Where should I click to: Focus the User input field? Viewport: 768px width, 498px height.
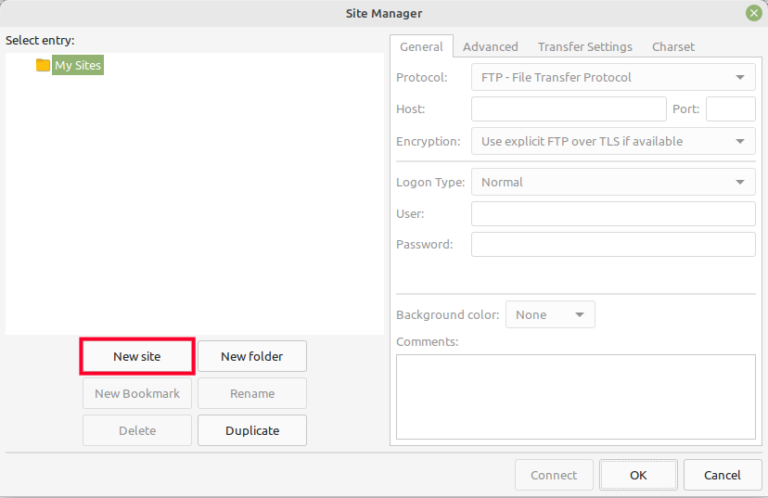(613, 213)
